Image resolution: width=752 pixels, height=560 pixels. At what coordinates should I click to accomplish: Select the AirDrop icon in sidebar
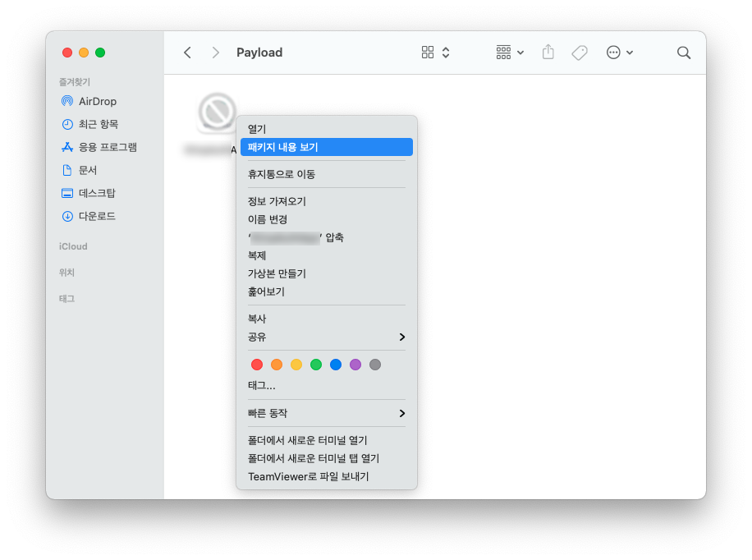coord(67,101)
